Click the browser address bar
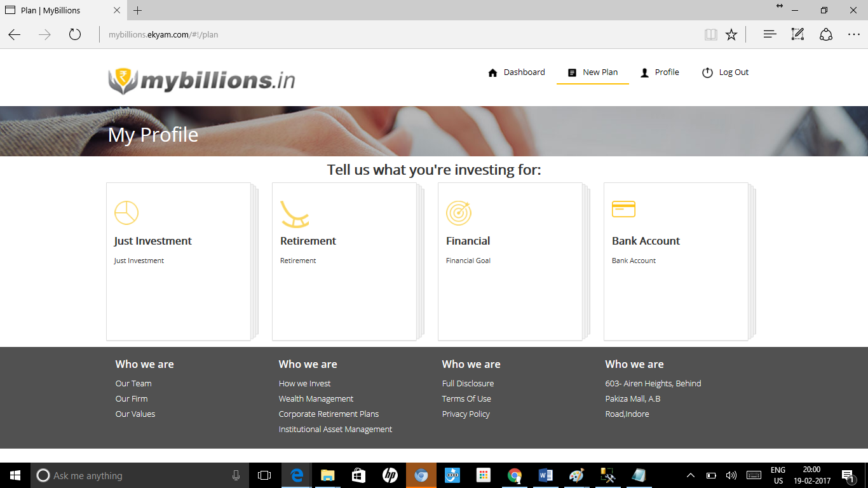 point(381,35)
